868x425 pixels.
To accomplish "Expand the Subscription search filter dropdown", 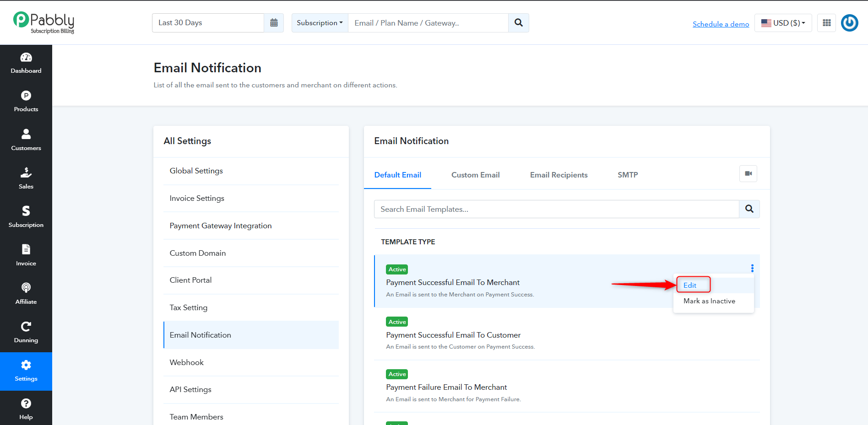I will tap(320, 23).
